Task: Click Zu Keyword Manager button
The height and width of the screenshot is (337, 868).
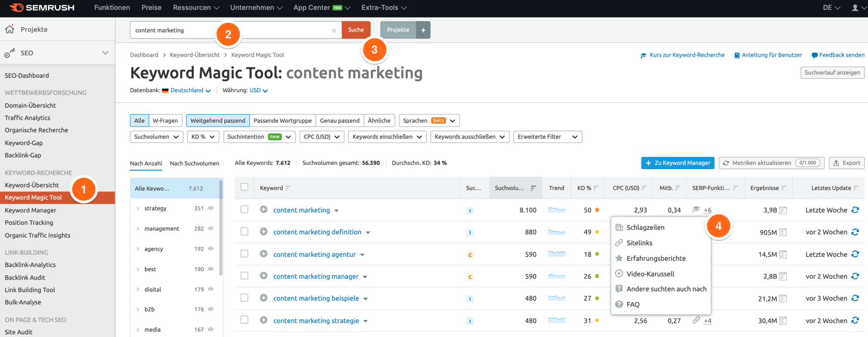Action: 678,163
